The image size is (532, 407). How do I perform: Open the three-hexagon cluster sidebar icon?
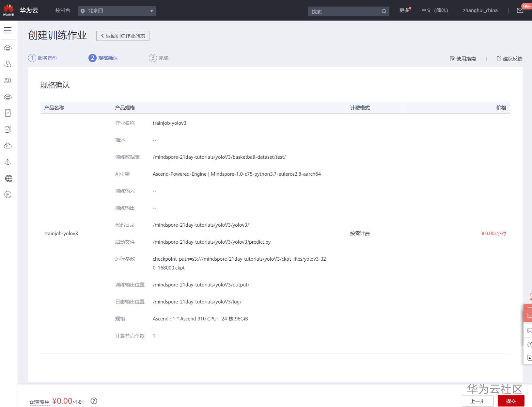[x=8, y=64]
